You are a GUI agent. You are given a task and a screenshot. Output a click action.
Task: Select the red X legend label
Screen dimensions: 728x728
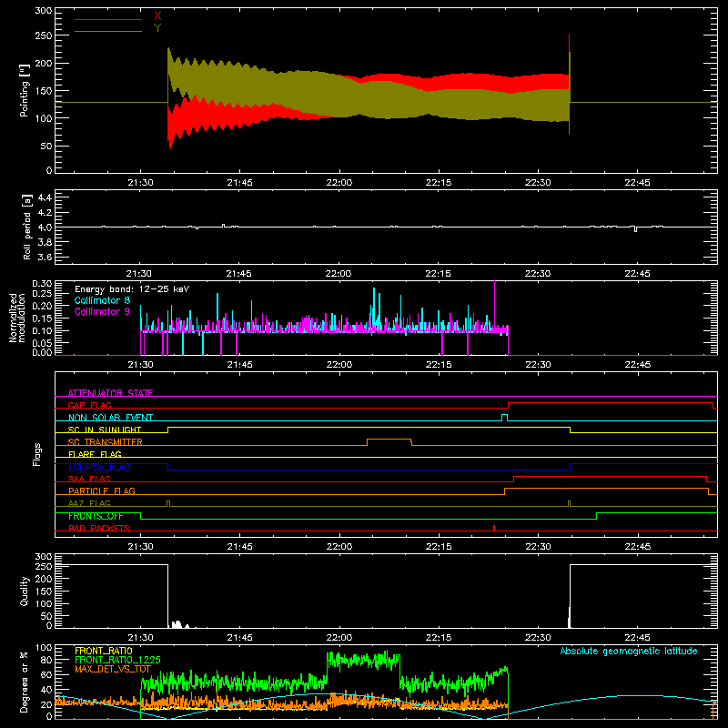(157, 16)
